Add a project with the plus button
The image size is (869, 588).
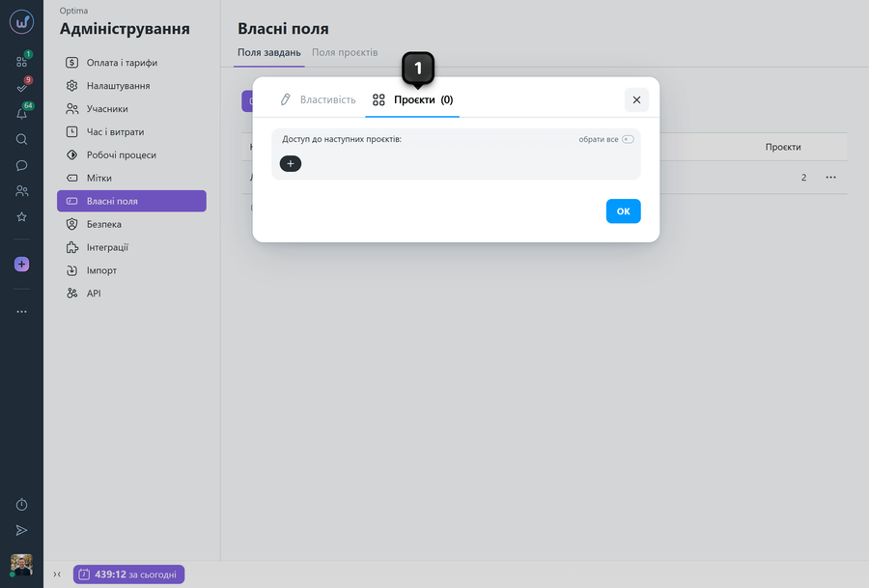291,163
